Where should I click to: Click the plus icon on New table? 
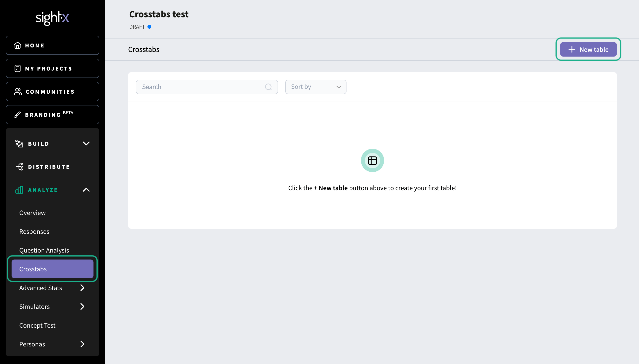[572, 49]
